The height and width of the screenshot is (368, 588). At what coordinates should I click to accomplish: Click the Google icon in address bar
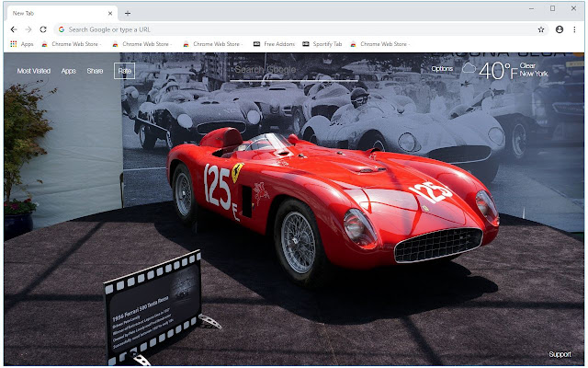[x=62, y=29]
